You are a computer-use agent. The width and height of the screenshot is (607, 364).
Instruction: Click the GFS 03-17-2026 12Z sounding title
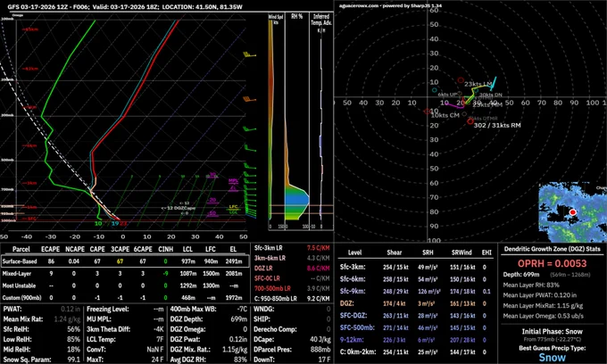pos(125,6)
